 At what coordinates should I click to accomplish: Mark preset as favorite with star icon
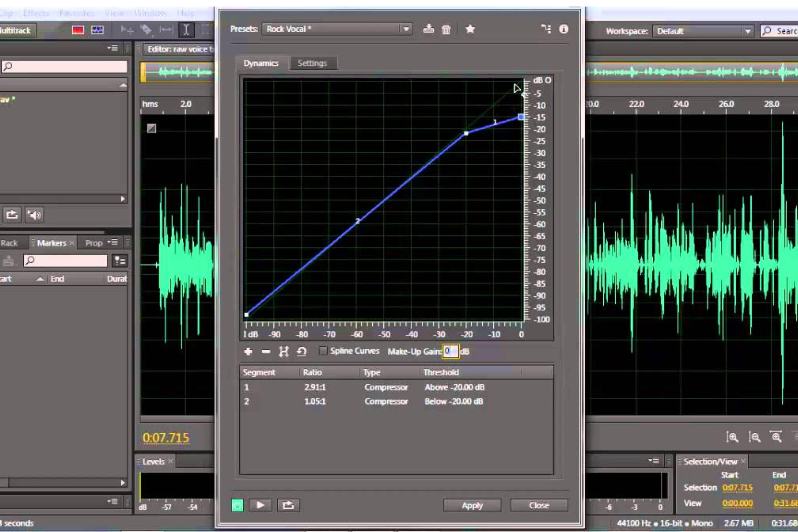coord(470,29)
